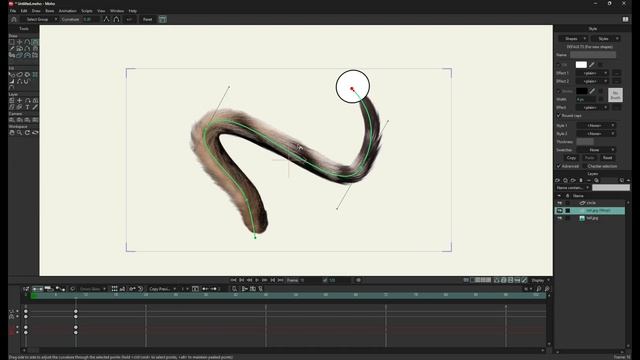640x360 pixels.
Task: Pick the Rotate Workspace tool
Action: tap(27, 133)
